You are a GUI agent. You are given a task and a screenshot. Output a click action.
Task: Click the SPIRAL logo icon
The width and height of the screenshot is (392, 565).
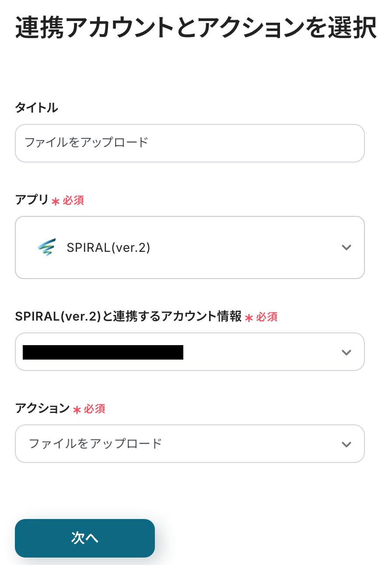46,247
